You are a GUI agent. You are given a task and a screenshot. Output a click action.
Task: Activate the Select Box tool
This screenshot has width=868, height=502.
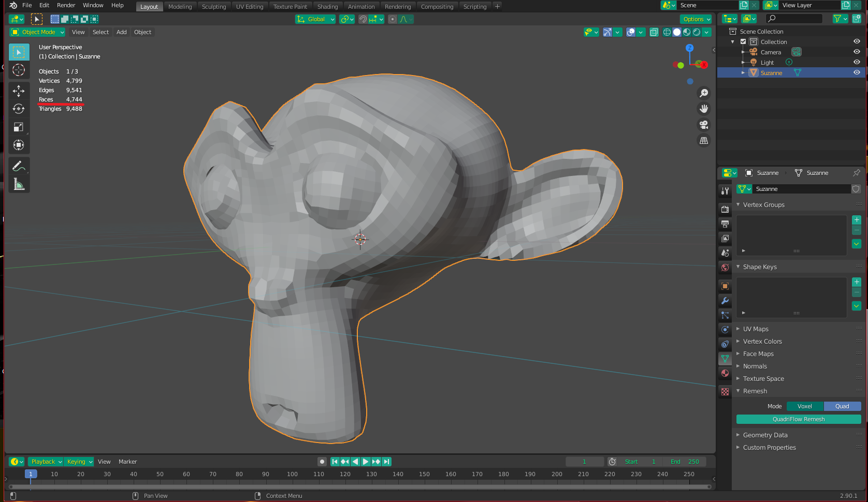19,52
